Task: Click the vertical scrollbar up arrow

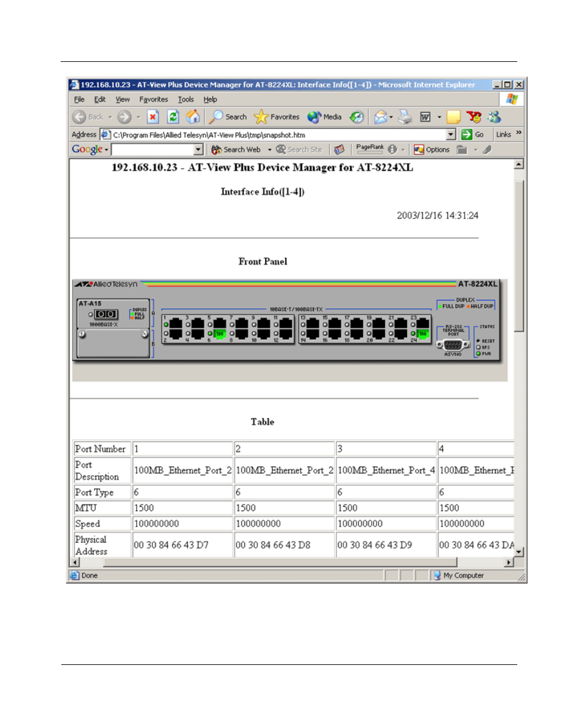Action: [519, 164]
